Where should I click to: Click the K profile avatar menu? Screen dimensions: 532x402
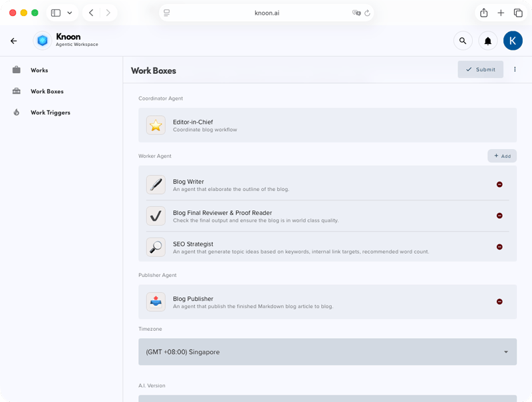[x=513, y=41]
